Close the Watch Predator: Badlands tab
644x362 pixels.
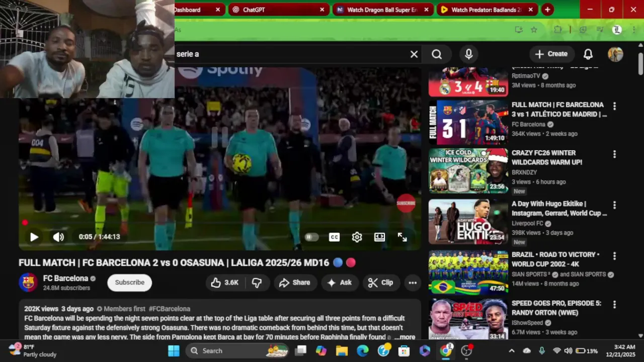[531, 10]
